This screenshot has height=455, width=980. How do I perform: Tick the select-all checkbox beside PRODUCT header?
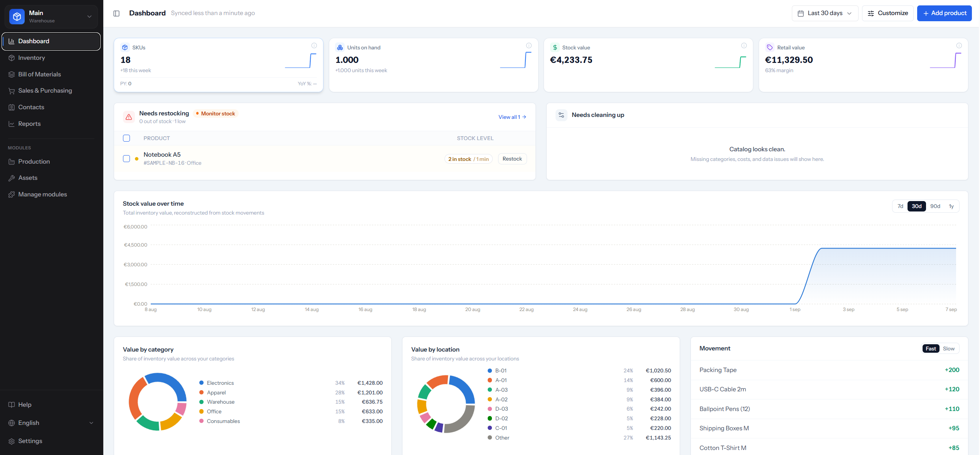[126, 138]
